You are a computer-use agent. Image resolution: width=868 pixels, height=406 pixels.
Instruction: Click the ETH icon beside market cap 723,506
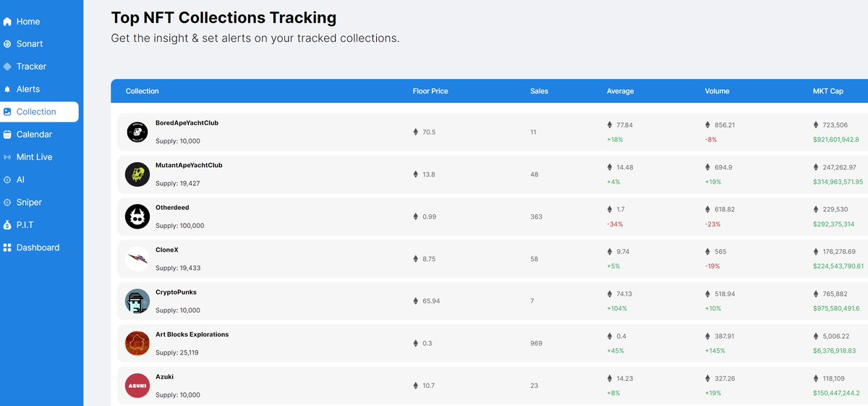click(x=816, y=124)
